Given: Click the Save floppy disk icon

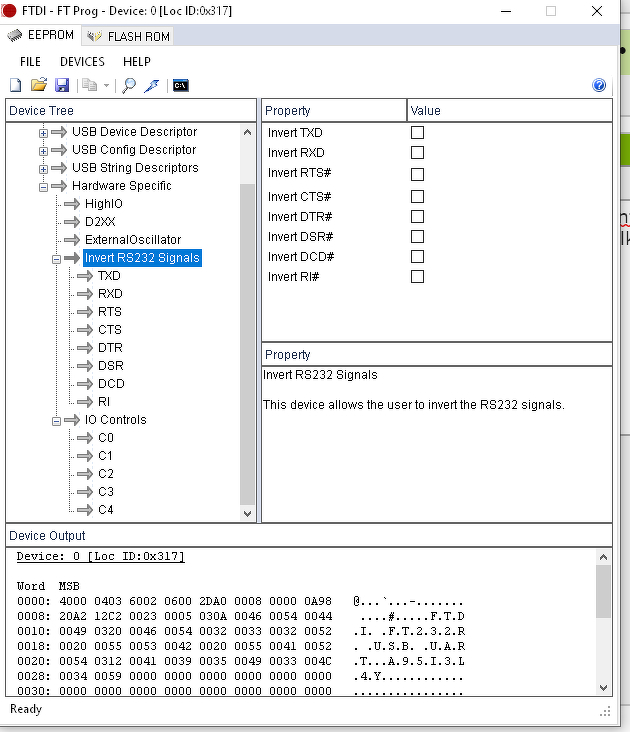Looking at the screenshot, I should click(x=62, y=85).
